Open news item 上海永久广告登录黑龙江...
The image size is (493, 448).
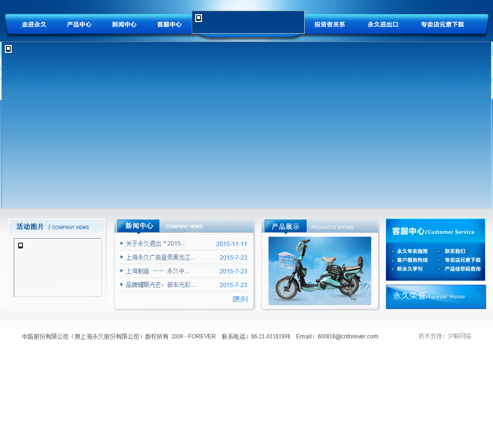160,257
